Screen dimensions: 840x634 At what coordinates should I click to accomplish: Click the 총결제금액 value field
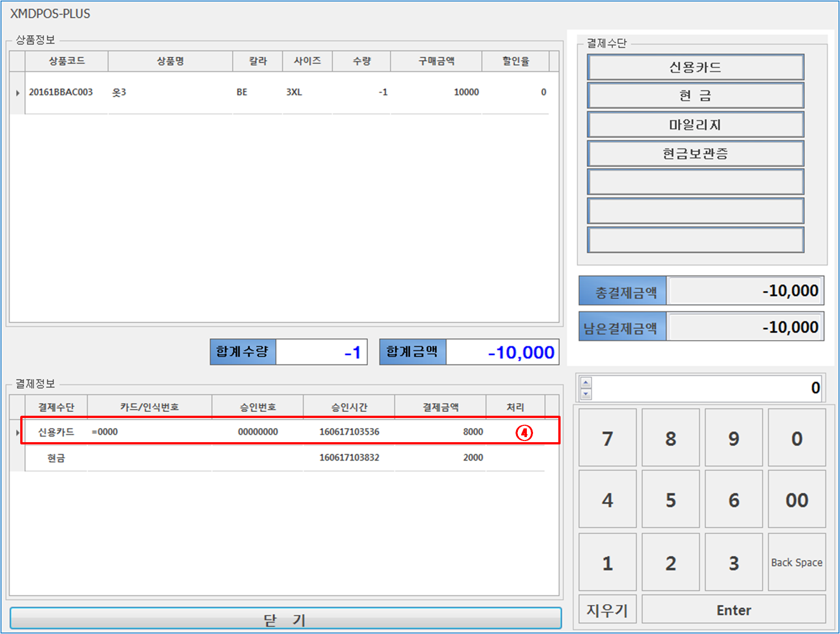746,291
